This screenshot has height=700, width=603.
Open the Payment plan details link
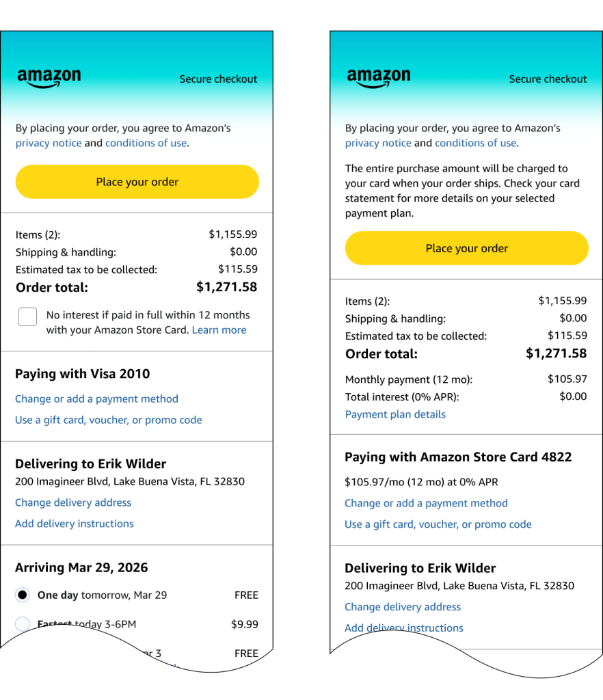coord(395,414)
